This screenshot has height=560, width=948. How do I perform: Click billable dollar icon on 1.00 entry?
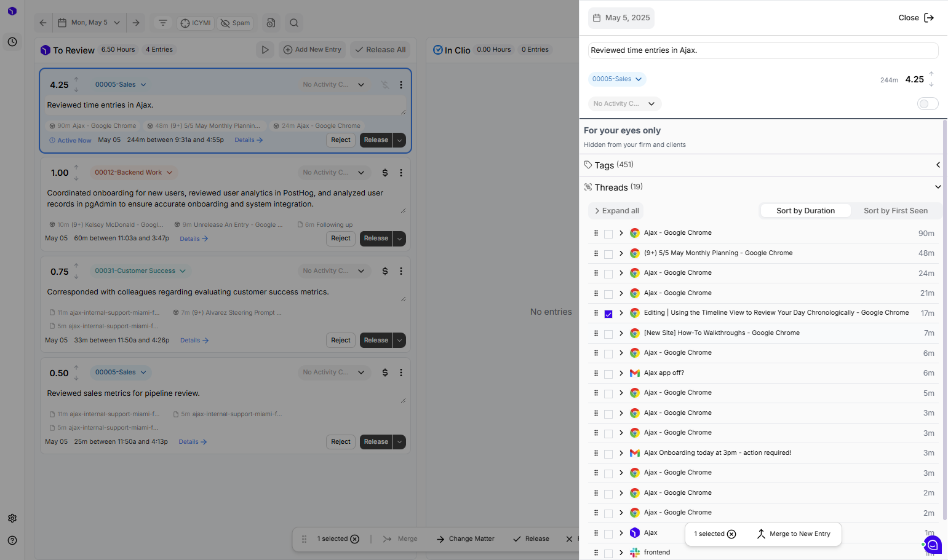click(x=385, y=173)
